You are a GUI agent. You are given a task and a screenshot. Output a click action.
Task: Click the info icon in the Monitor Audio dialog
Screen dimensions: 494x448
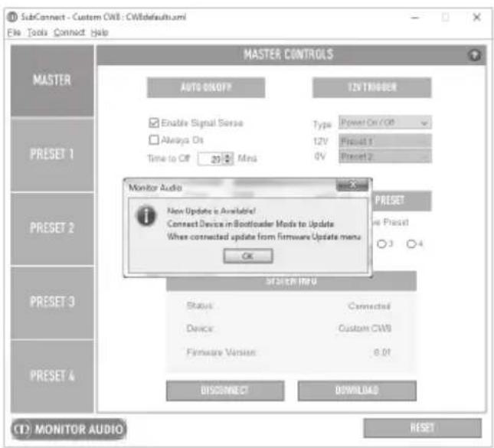146,216
